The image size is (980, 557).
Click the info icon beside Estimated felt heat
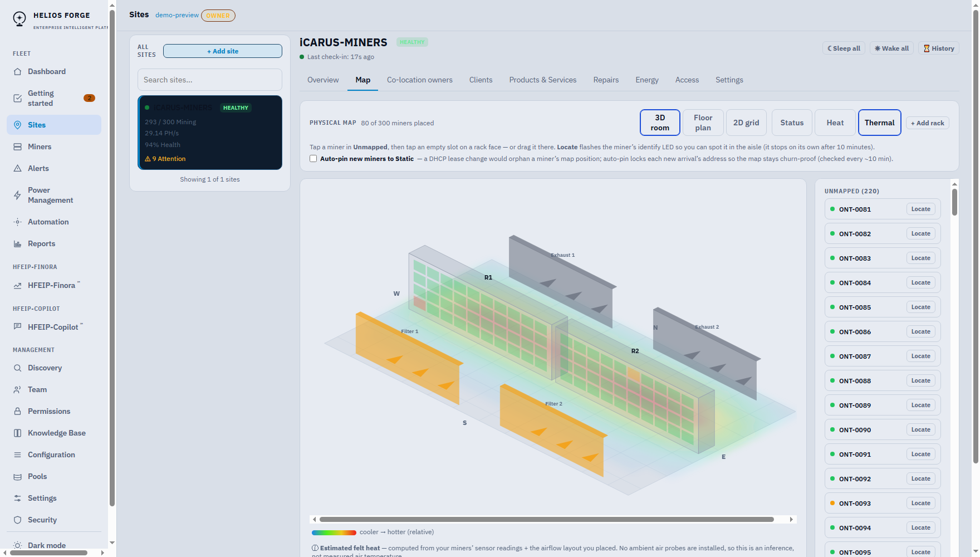pyautogui.click(x=315, y=548)
